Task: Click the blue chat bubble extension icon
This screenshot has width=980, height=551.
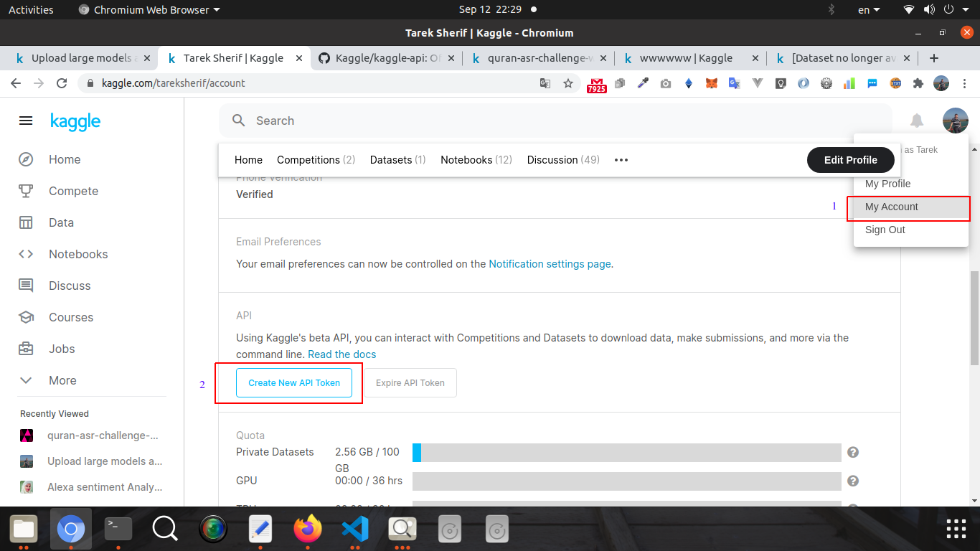Action: [x=872, y=83]
